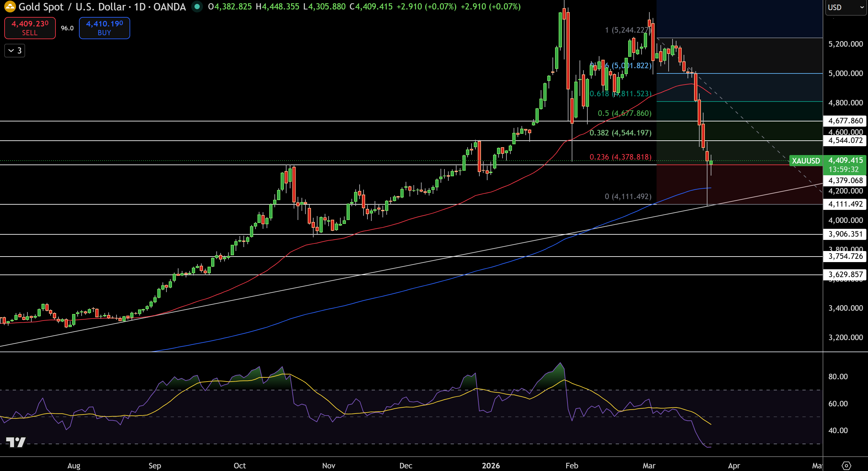Click the 4,111.492 price axis label
The height and width of the screenshot is (471, 868).
click(845, 204)
